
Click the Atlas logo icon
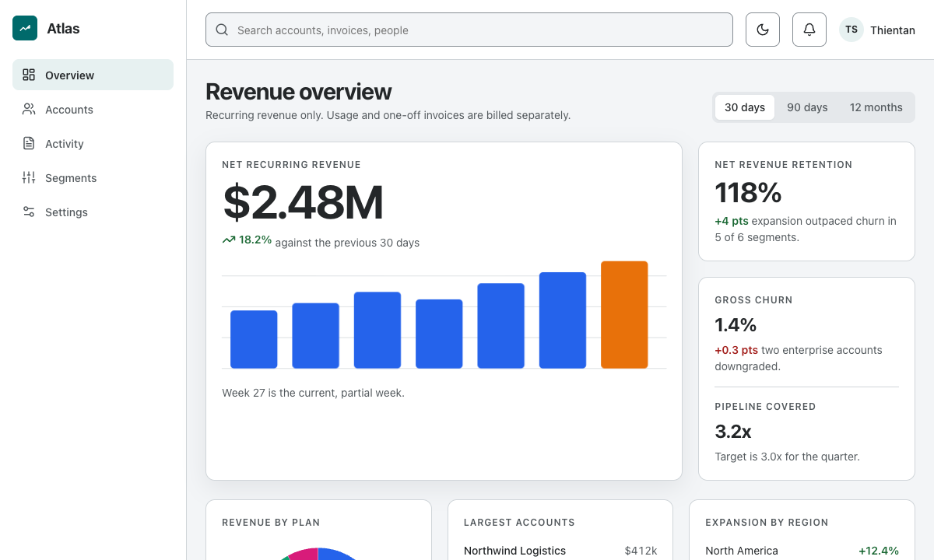(25, 28)
